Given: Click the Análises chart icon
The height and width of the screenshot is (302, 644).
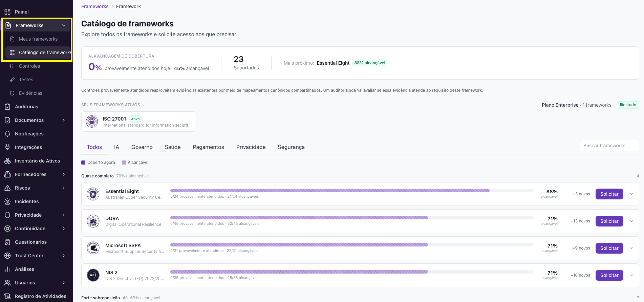Looking at the screenshot, I should 7,269.
